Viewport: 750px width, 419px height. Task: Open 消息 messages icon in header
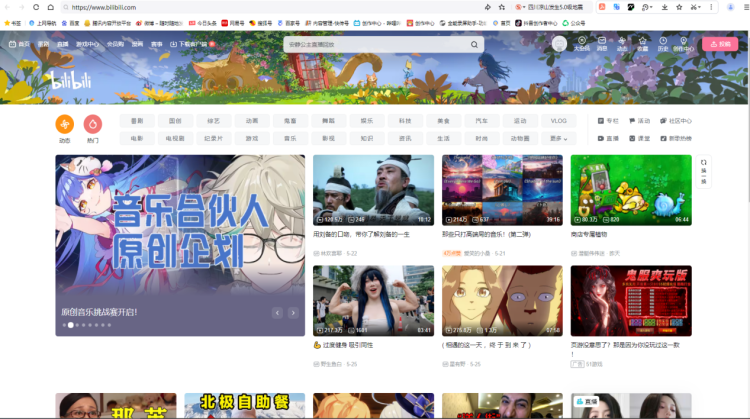[601, 44]
